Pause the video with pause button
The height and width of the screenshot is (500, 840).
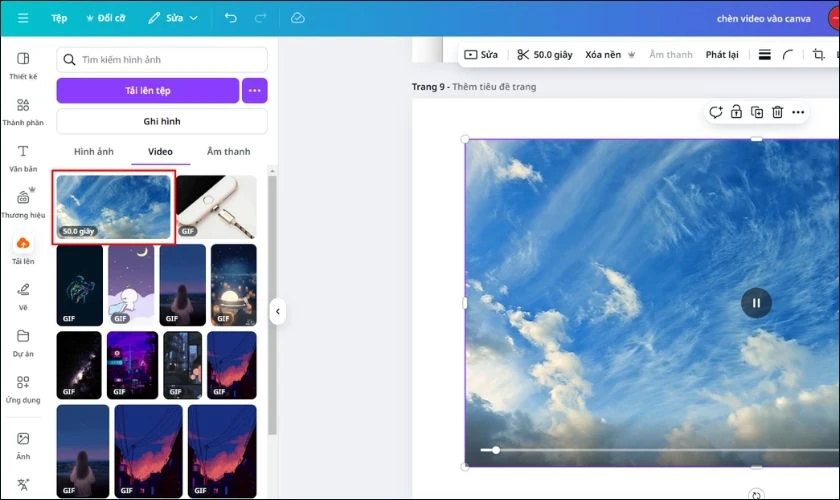(756, 303)
